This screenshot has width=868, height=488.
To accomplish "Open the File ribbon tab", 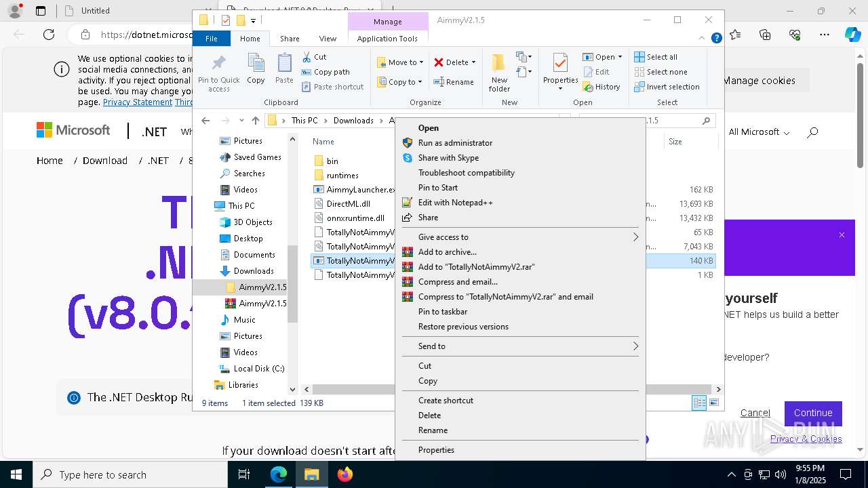I will tap(212, 39).
